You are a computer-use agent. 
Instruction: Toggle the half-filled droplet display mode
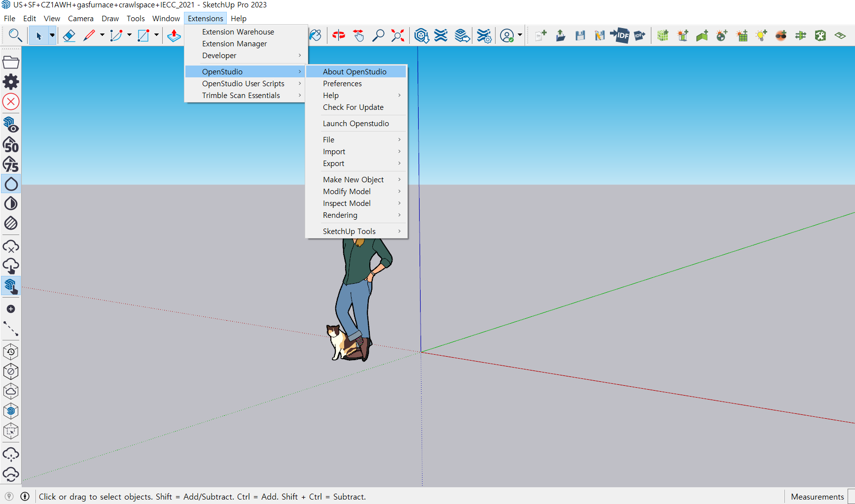coord(11,203)
